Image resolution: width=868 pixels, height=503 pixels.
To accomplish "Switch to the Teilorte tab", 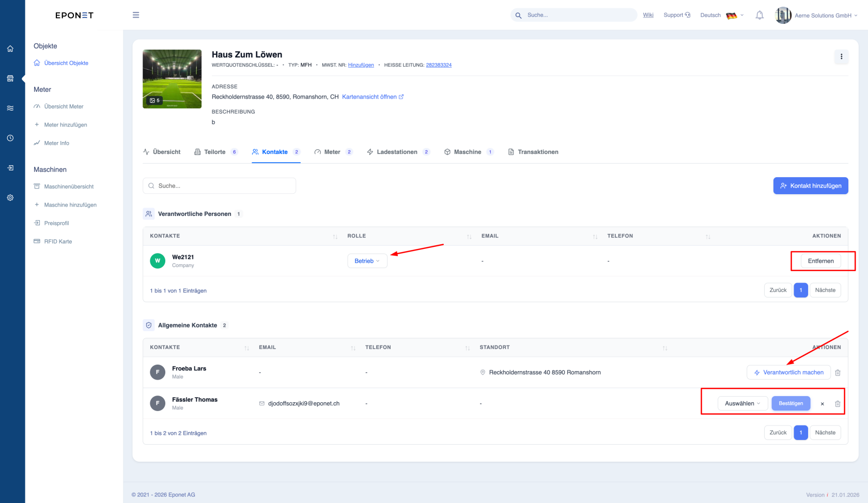I will point(215,152).
